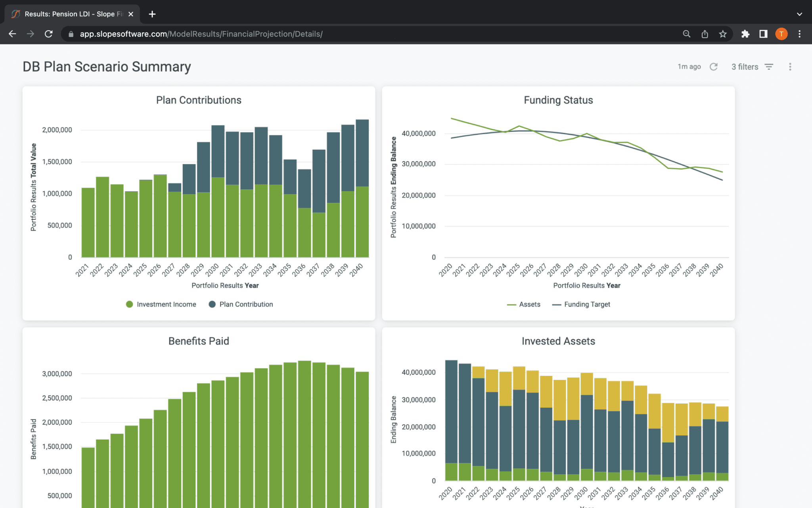
Task: Open a new tab with the plus button
Action: click(152, 14)
